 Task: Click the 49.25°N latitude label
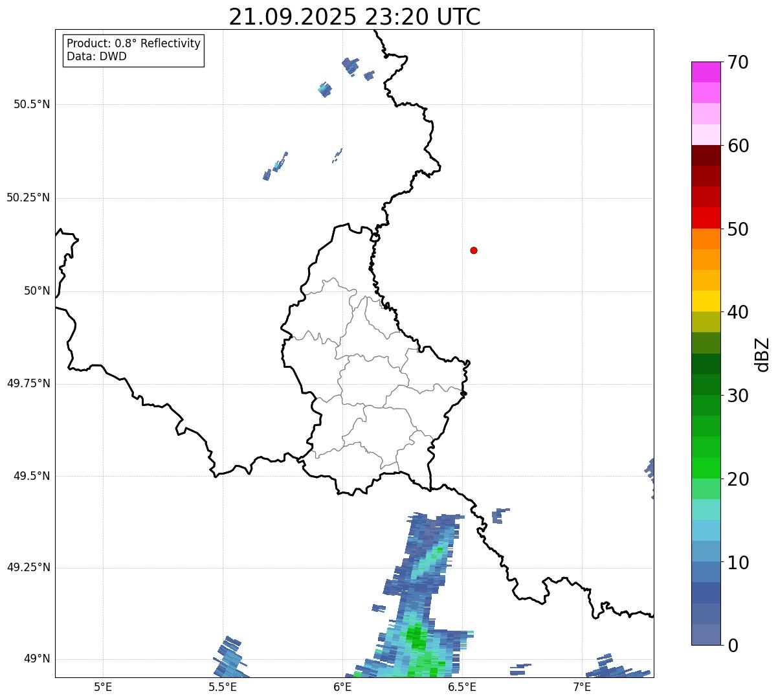(28, 568)
